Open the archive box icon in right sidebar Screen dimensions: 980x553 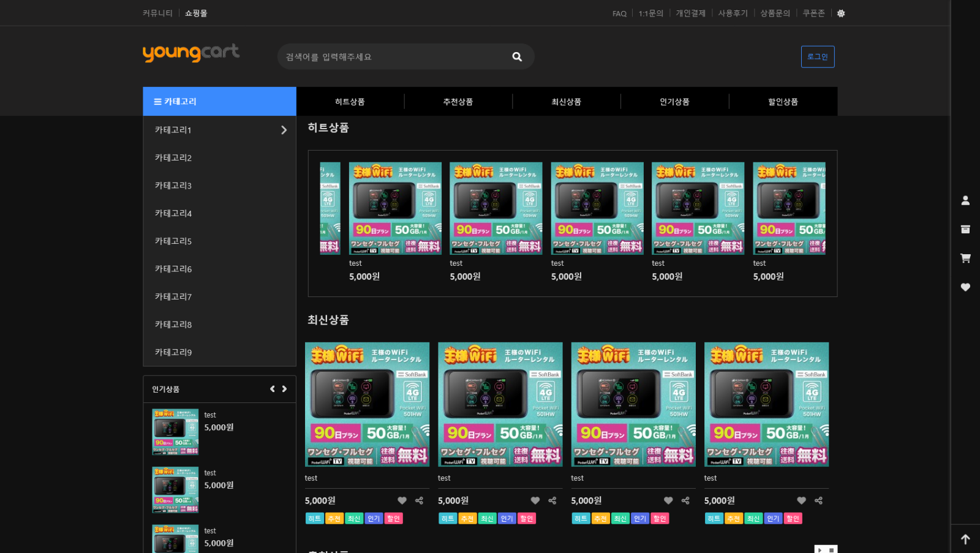965,229
